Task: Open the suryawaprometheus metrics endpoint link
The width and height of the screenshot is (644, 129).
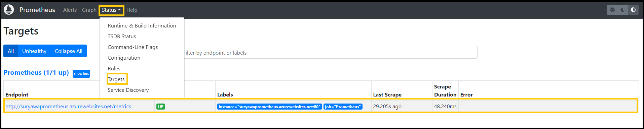Action: click(68, 106)
